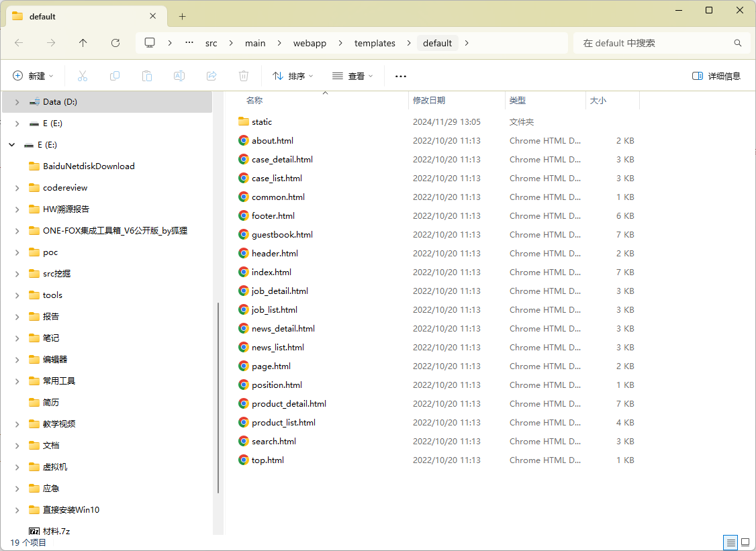Screen dimensions: 756x551
Task: Click the Share icon in toolbar
Action: (211, 76)
